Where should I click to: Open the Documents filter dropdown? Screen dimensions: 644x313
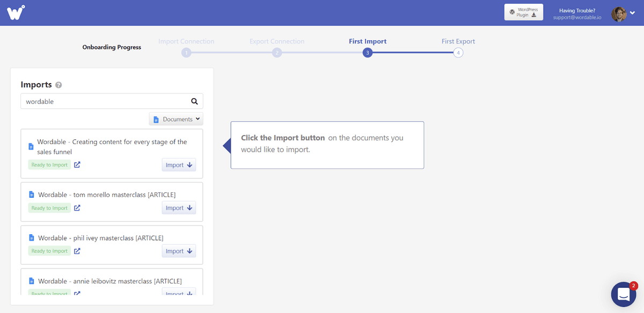click(x=176, y=118)
